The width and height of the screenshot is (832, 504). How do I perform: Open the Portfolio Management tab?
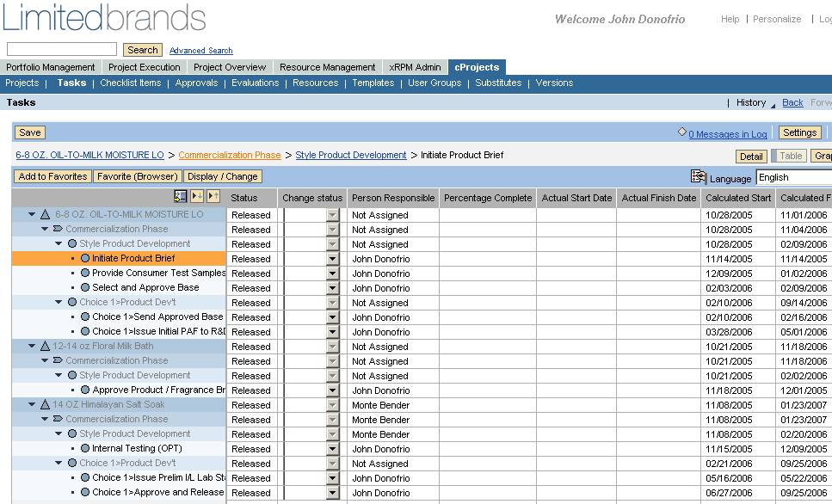coord(51,67)
